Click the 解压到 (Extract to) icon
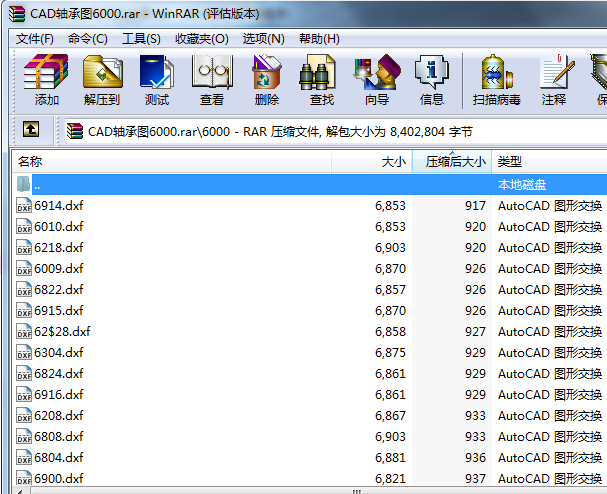Viewport: 607px width, 494px height. point(102,80)
